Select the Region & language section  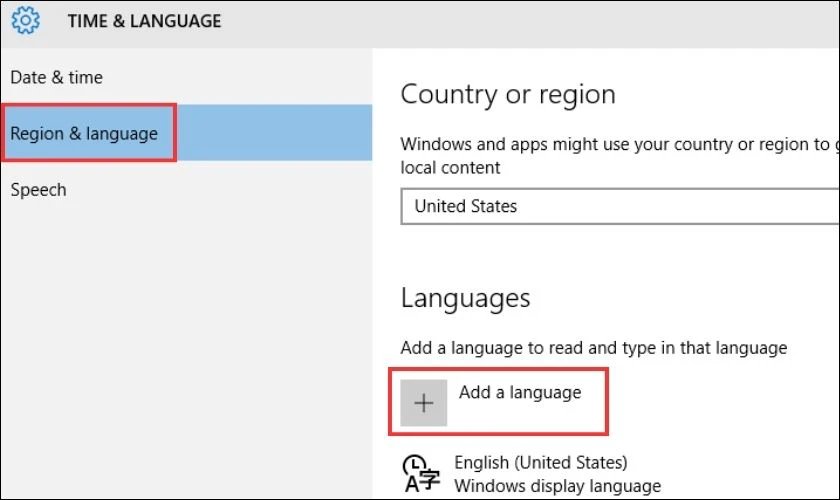point(84,133)
